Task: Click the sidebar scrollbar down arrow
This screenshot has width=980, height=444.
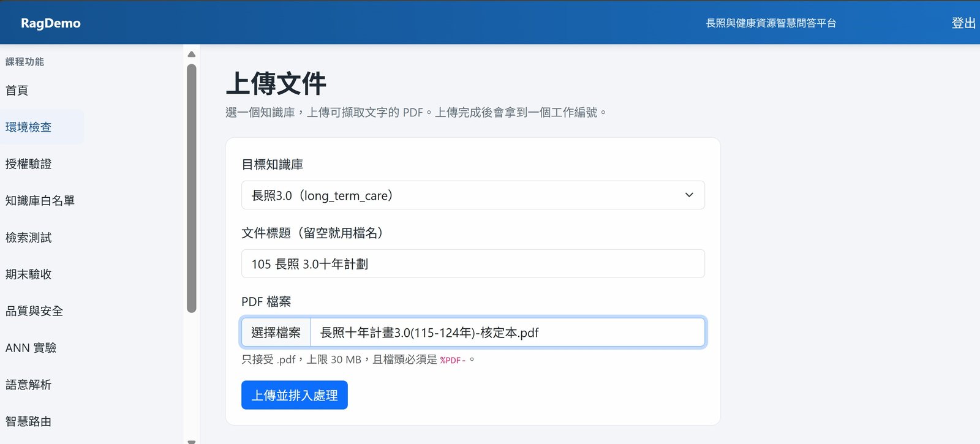Action: click(192, 441)
